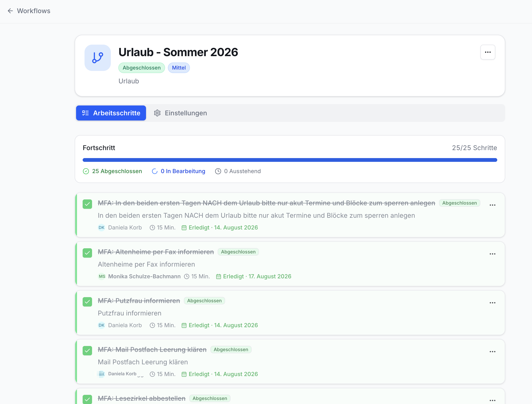
Task: Uncheck the Mail Postfach Leerung klären checkbox
Action: 87,351
